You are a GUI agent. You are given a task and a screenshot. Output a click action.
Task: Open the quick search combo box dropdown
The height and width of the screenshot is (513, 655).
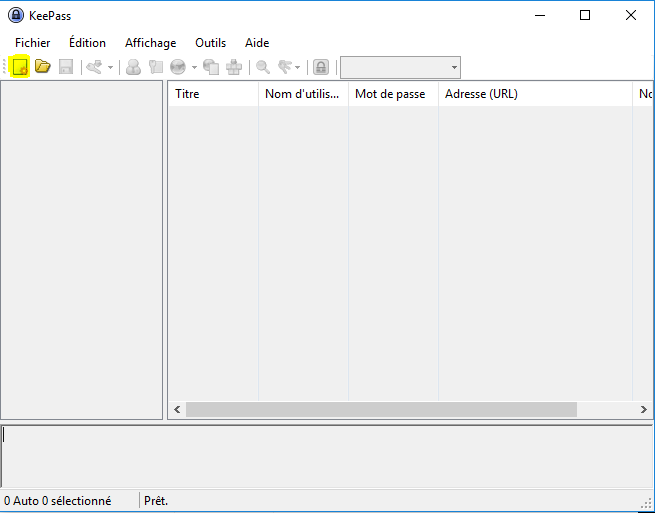tap(454, 67)
